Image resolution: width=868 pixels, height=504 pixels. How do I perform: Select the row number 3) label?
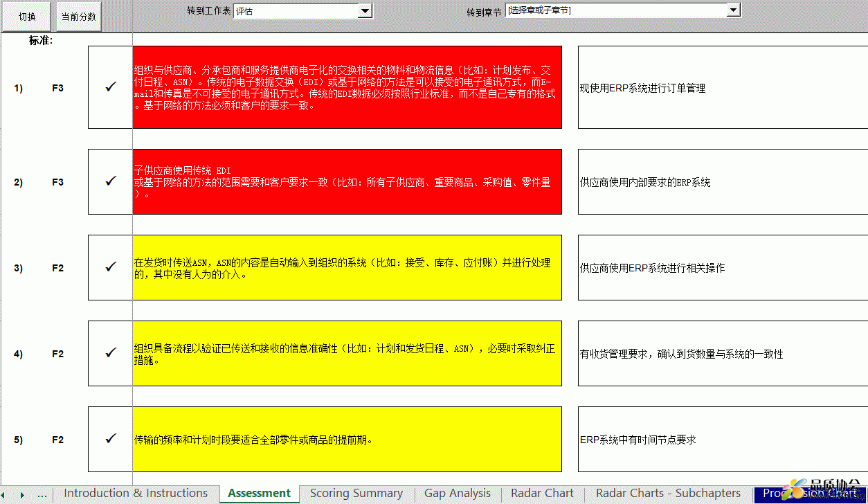point(19,268)
